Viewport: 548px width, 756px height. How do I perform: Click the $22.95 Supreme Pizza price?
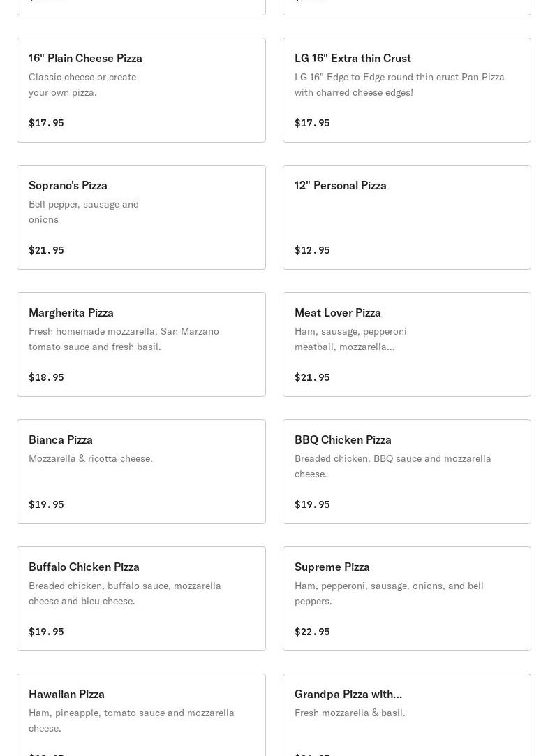(x=312, y=632)
